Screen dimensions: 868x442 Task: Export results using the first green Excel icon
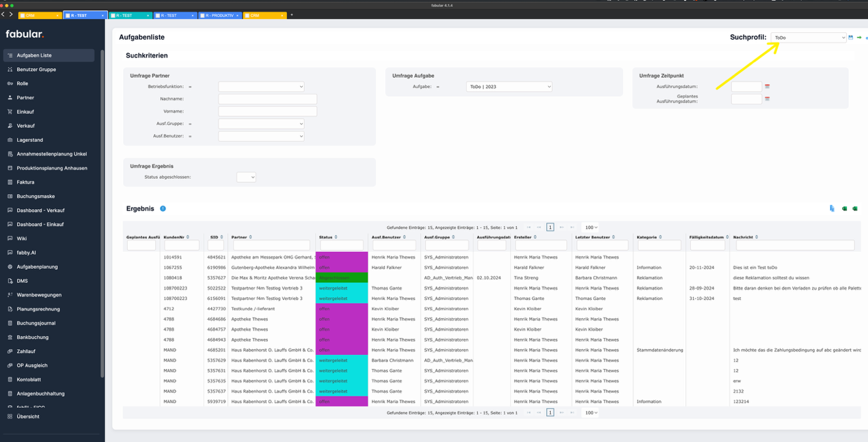(x=845, y=208)
